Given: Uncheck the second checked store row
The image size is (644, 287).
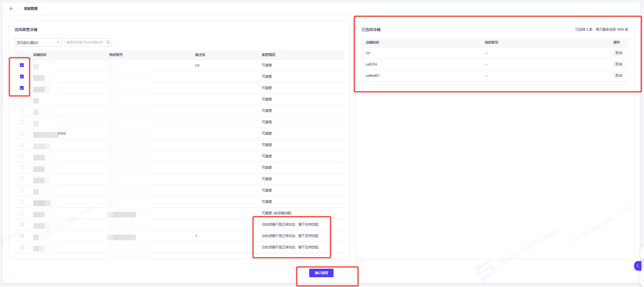Looking at the screenshot, I should [22, 76].
